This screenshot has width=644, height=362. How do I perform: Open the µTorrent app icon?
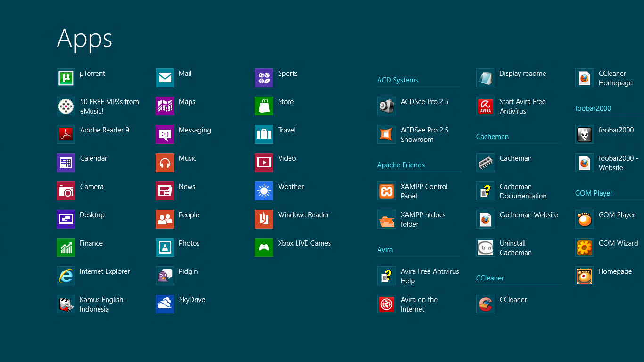pyautogui.click(x=66, y=78)
